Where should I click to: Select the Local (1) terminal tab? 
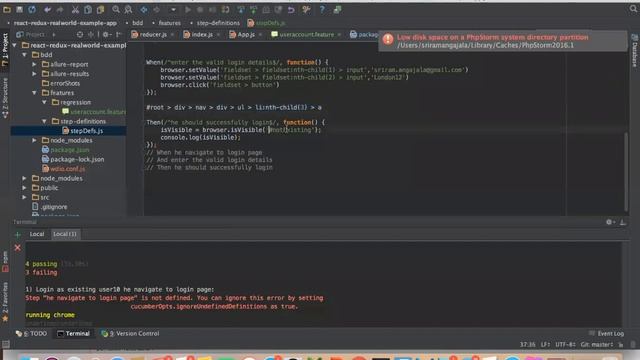pyautogui.click(x=65, y=234)
